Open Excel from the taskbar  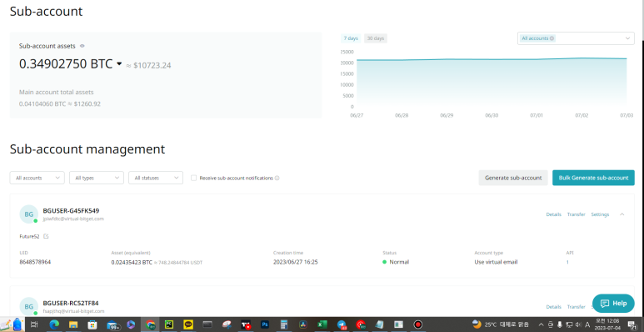(322, 324)
